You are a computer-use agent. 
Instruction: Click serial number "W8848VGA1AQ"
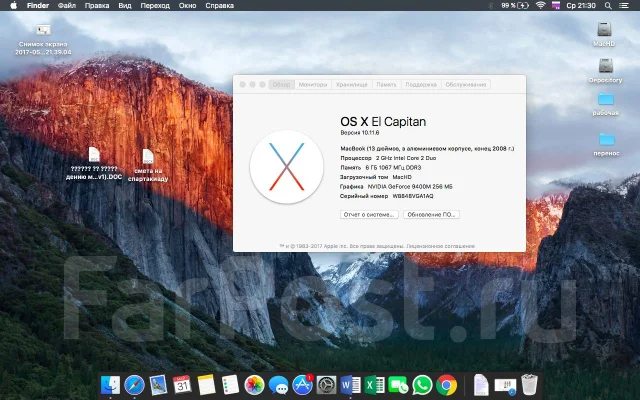tap(413, 196)
